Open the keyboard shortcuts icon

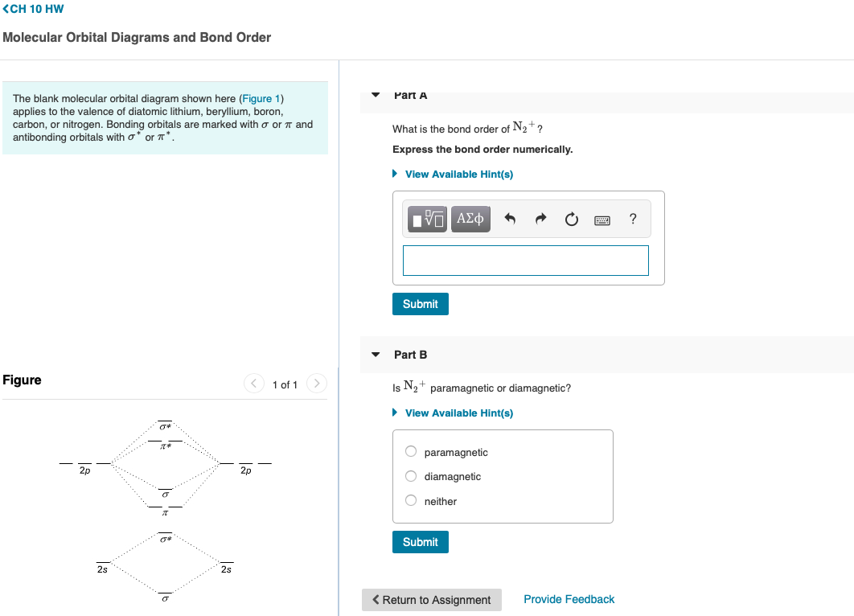pos(601,219)
